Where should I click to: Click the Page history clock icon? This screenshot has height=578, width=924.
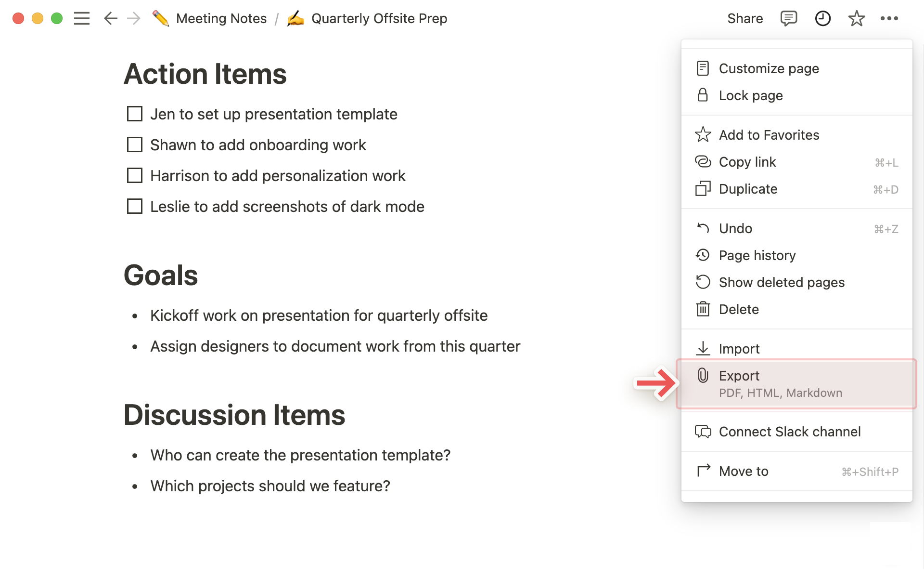[703, 255]
